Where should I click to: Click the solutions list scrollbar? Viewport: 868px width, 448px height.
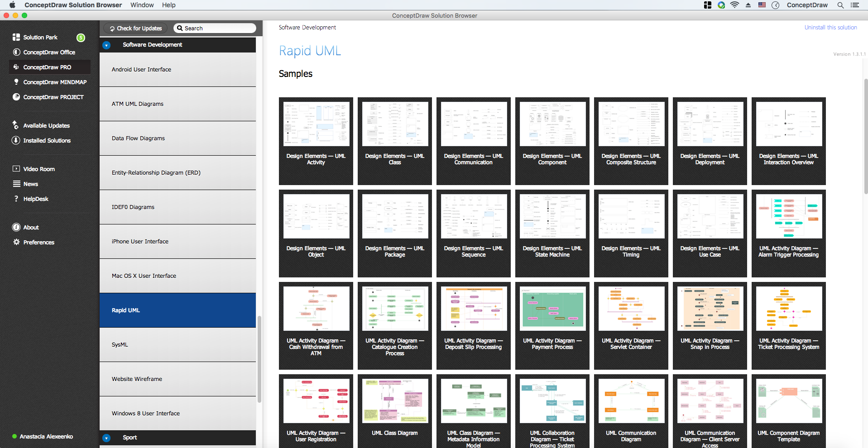click(x=259, y=359)
